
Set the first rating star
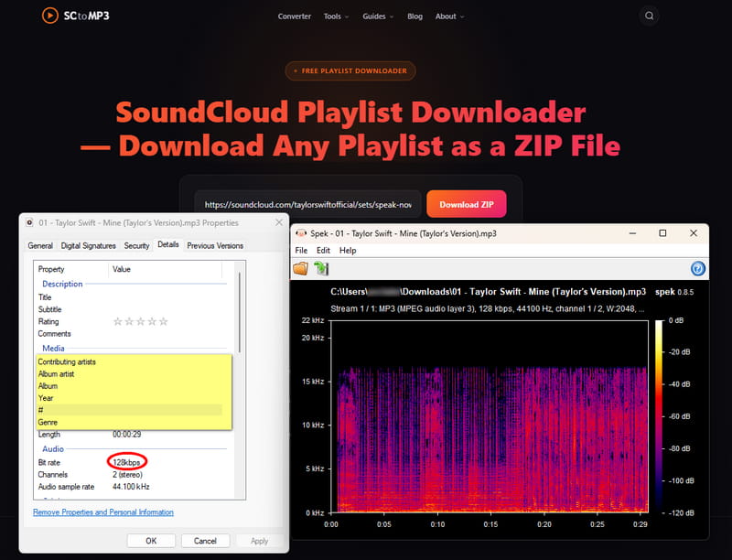pos(118,321)
